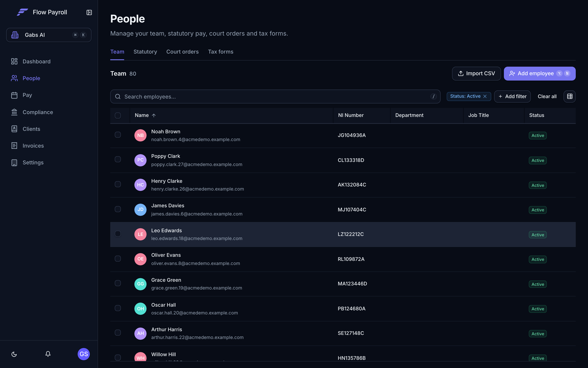Tick the checkbox for Noah Brown
Screen dimensions: 588x368
[118, 135]
